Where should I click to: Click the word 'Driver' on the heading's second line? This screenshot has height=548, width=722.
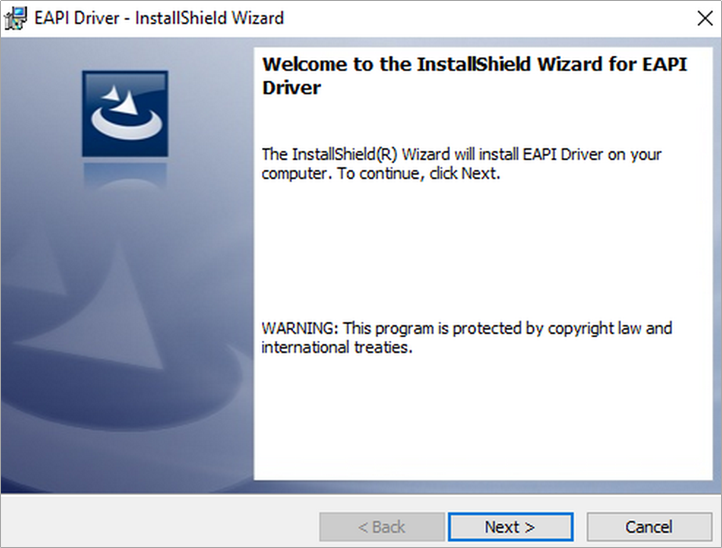tap(291, 87)
